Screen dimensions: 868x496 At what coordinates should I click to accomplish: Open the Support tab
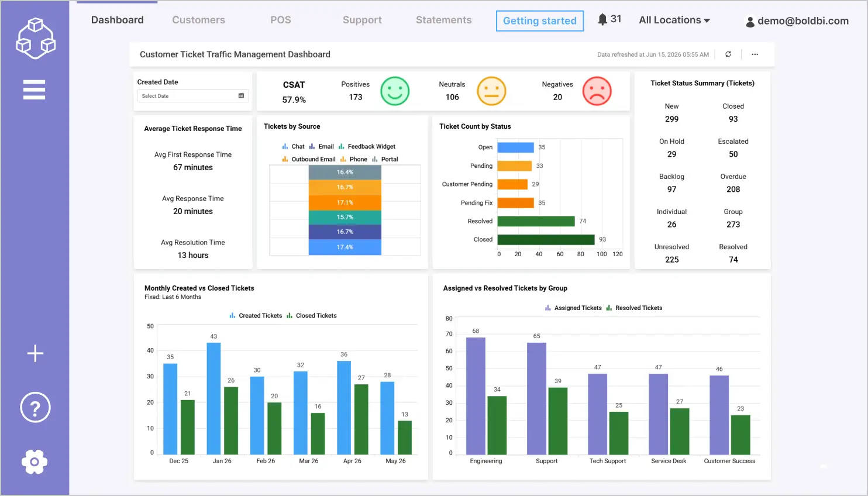(x=362, y=20)
